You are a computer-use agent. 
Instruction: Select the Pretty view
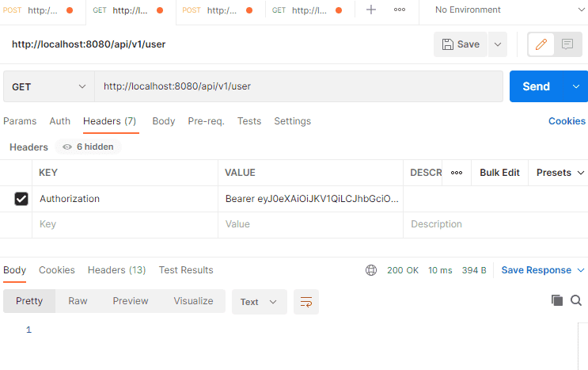point(29,301)
